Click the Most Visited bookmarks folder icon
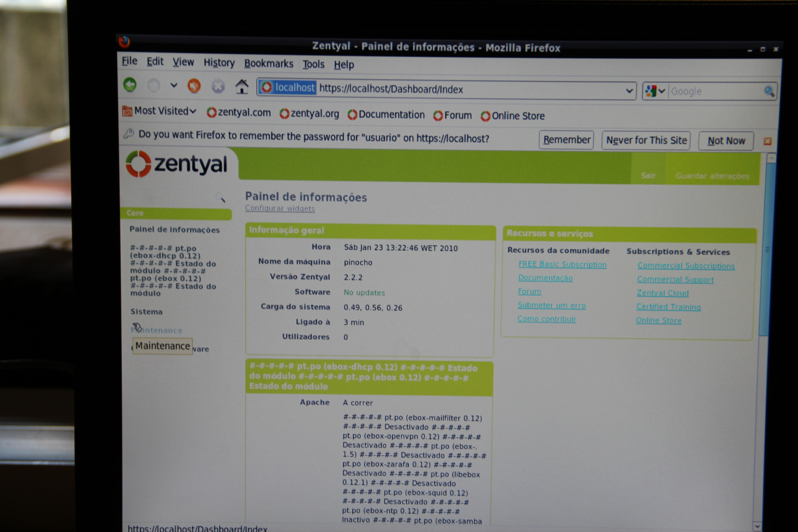Image resolution: width=798 pixels, height=532 pixels. pos(127,111)
